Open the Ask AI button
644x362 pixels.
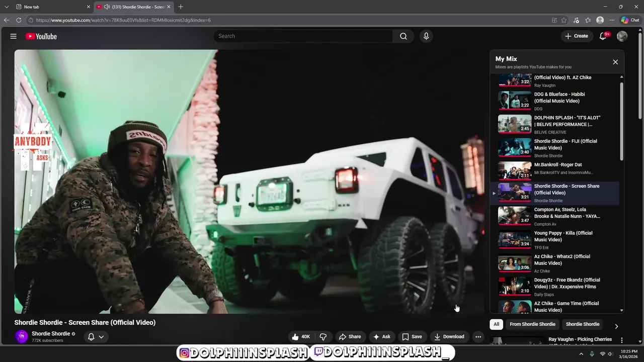(x=381, y=337)
